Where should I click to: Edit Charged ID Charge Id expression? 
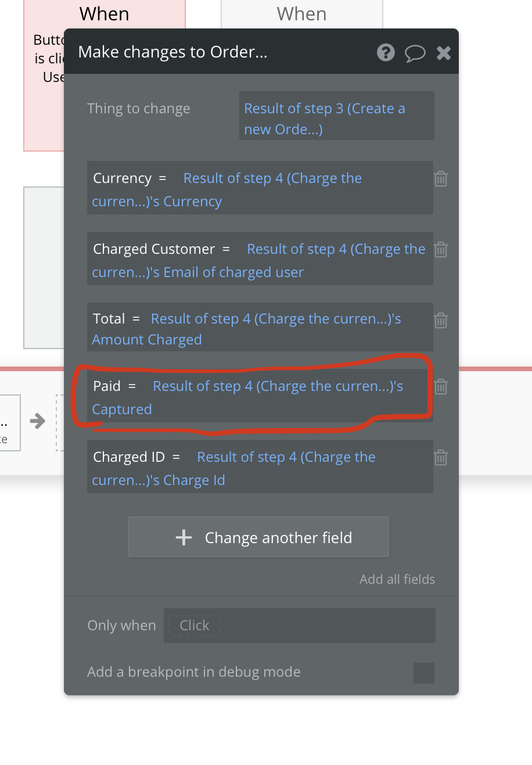click(233, 469)
